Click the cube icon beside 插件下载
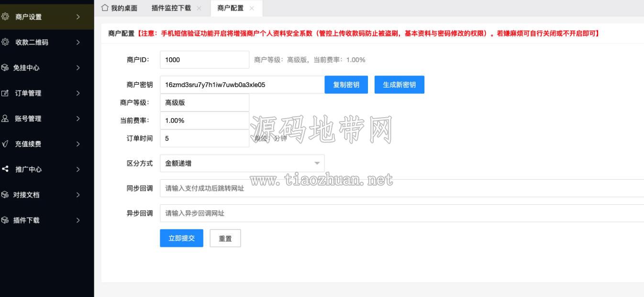The height and width of the screenshot is (297, 644). tap(5, 220)
